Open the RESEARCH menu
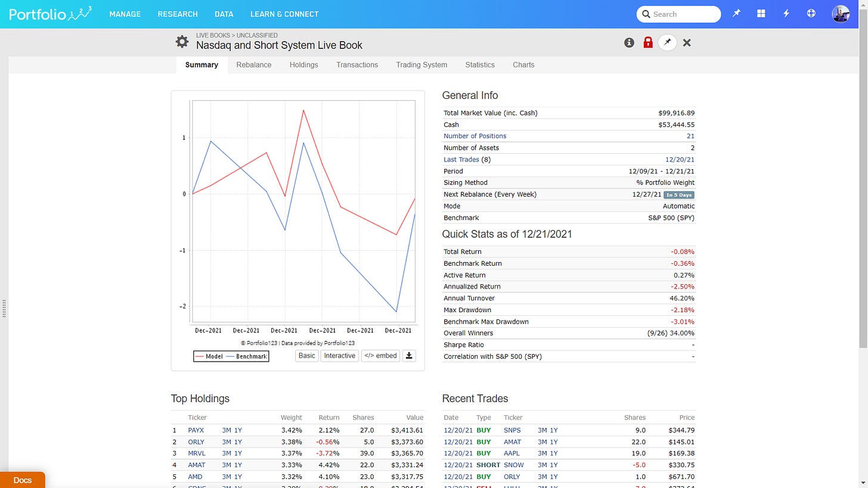 (x=178, y=14)
